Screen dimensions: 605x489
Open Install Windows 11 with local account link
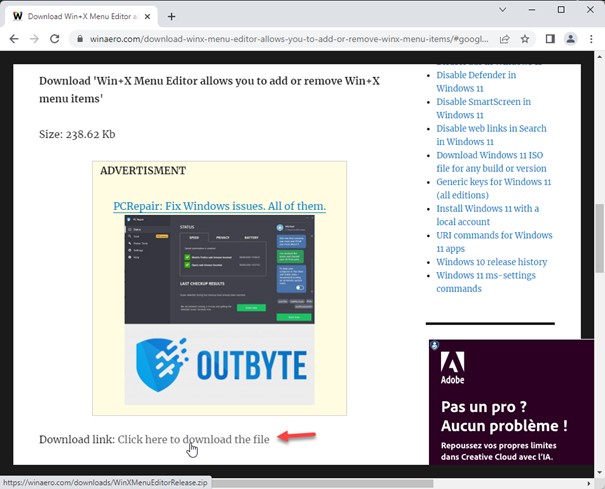pyautogui.click(x=488, y=215)
